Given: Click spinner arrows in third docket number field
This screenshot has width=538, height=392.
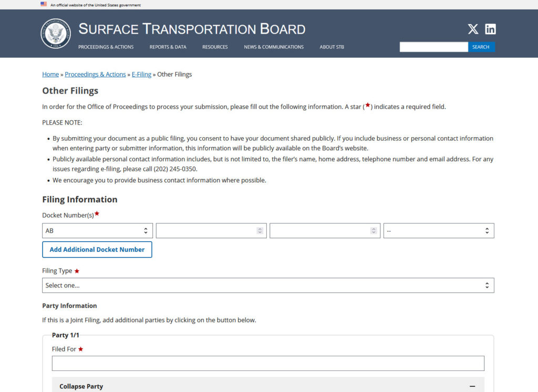Looking at the screenshot, I should pos(374,231).
